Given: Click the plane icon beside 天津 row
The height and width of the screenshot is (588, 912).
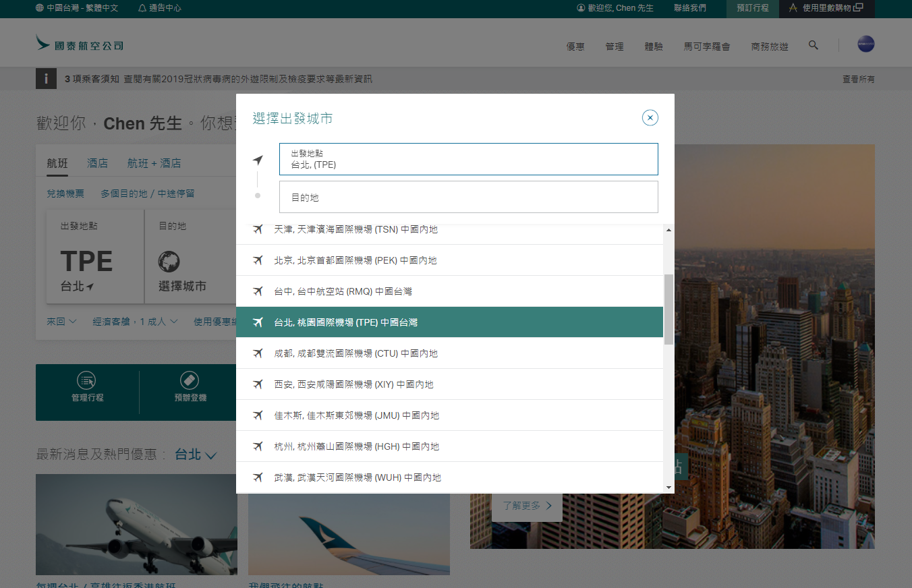Looking at the screenshot, I should [258, 229].
